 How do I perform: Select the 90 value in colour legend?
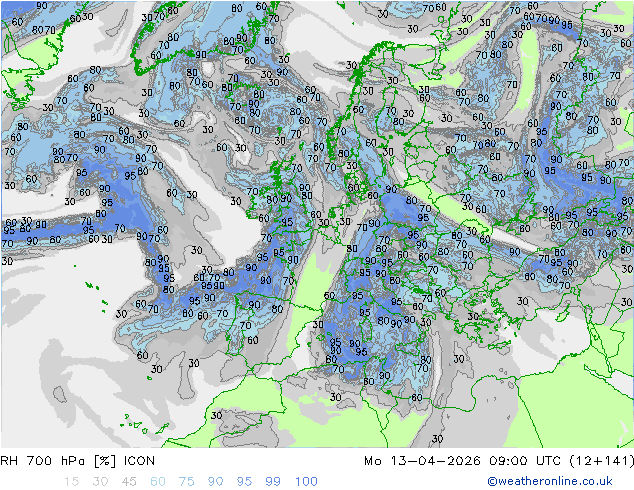(x=216, y=481)
